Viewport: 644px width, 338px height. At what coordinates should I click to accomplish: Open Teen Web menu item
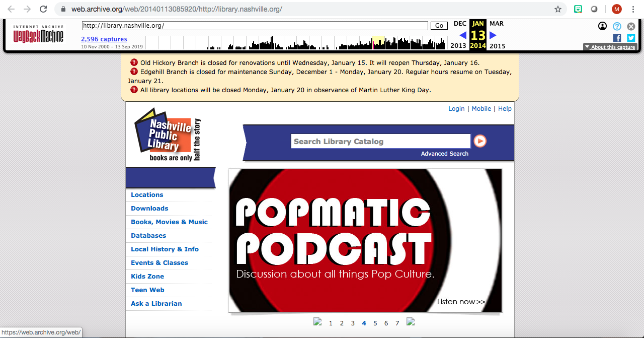(x=147, y=290)
